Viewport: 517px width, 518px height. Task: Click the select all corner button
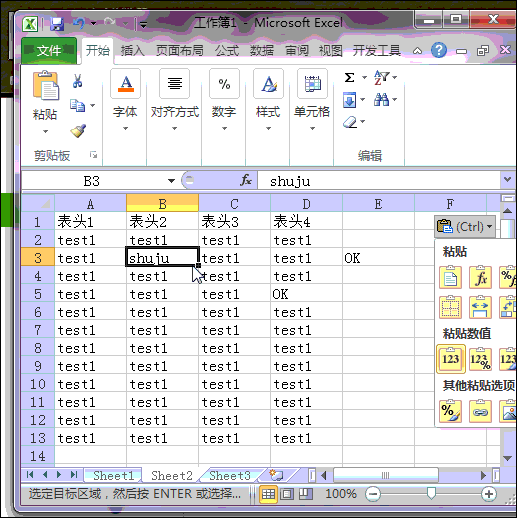(38, 203)
